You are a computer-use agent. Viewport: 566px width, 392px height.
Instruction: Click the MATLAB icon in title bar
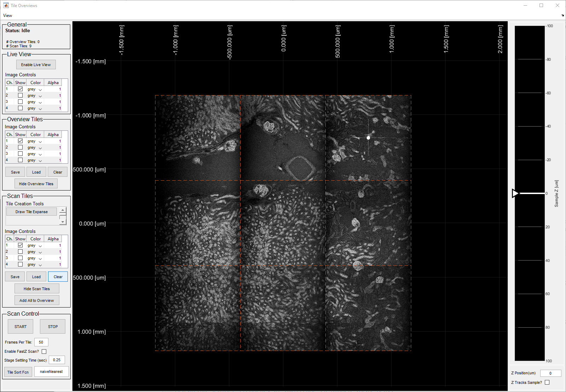pyautogui.click(x=6, y=5)
